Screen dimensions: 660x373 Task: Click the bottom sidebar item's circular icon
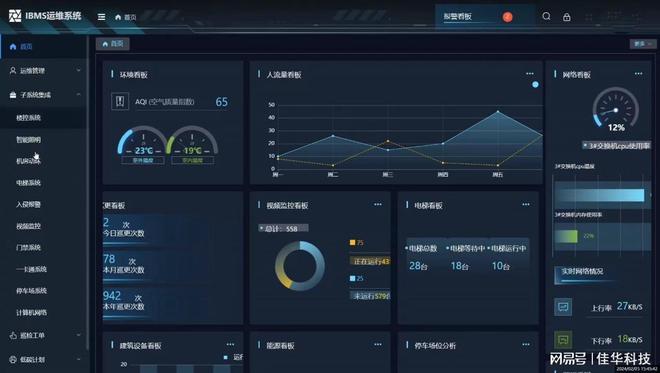(x=13, y=360)
